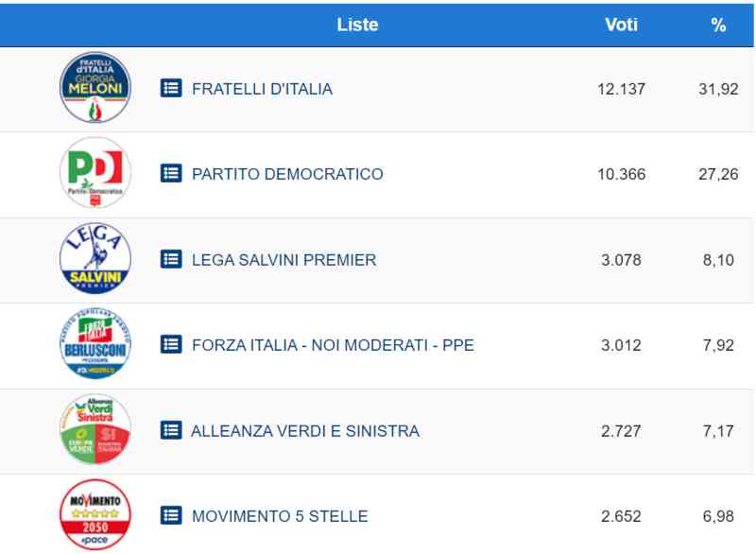Expand list icon next to Alleanza Verdi
756x554 pixels.
coord(171,431)
